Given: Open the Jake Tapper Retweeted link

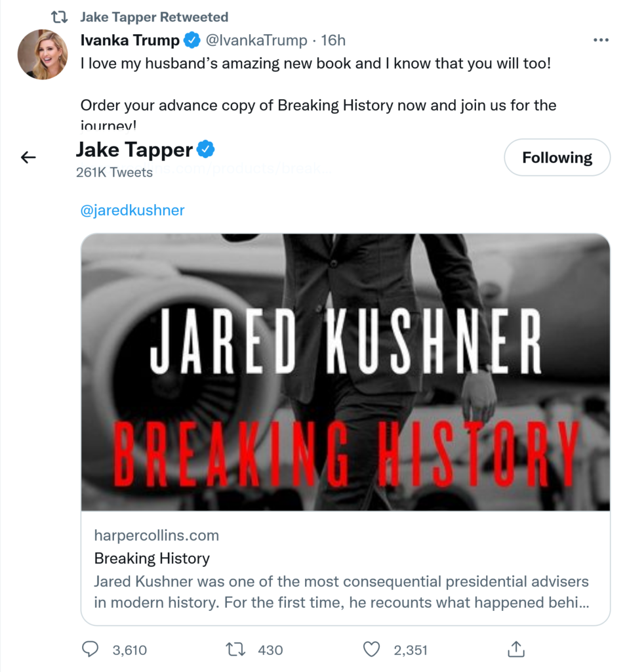Looking at the screenshot, I should 154,17.
